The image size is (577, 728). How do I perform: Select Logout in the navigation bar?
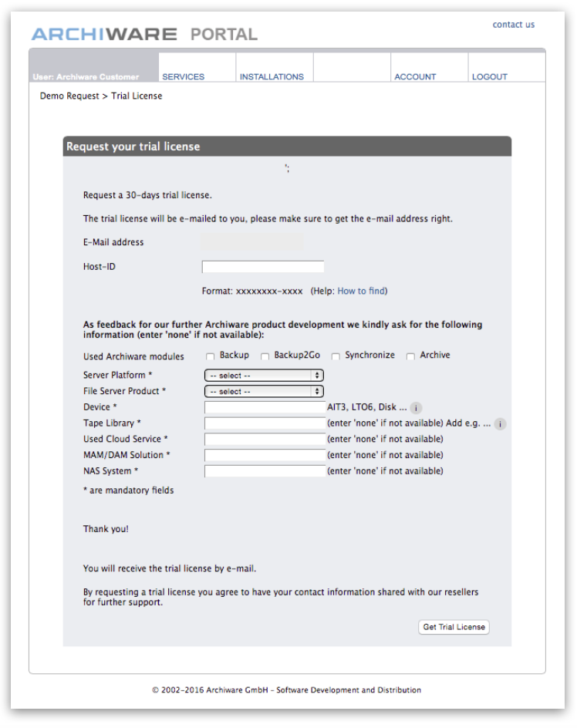[490, 76]
